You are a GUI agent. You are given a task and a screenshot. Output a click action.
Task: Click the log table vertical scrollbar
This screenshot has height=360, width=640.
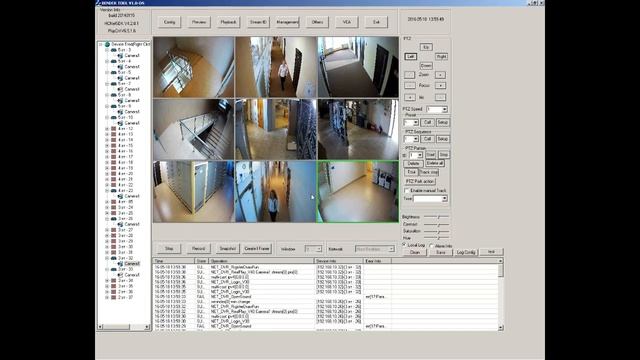click(501, 294)
